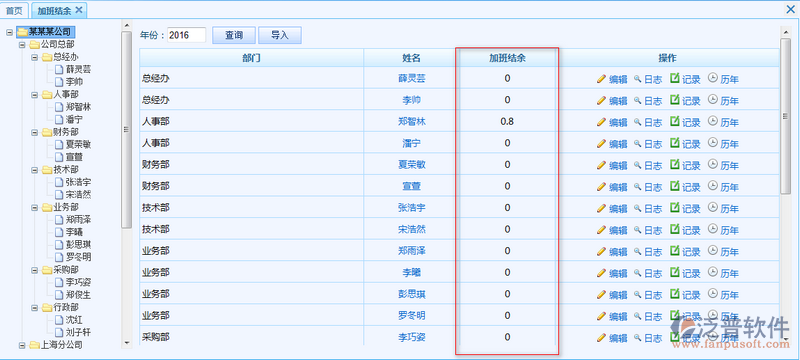Click the 记录 icon in 薛灵芸's row
This screenshot has height=360, width=800.
[674, 78]
